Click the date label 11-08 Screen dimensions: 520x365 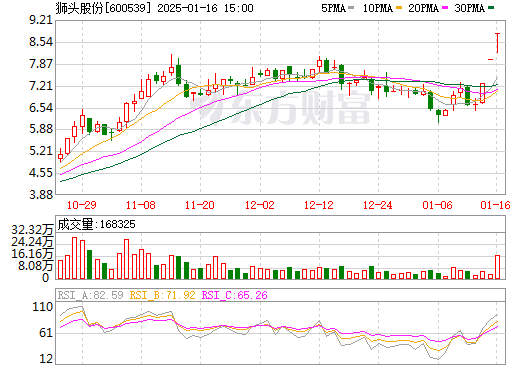tap(141, 205)
